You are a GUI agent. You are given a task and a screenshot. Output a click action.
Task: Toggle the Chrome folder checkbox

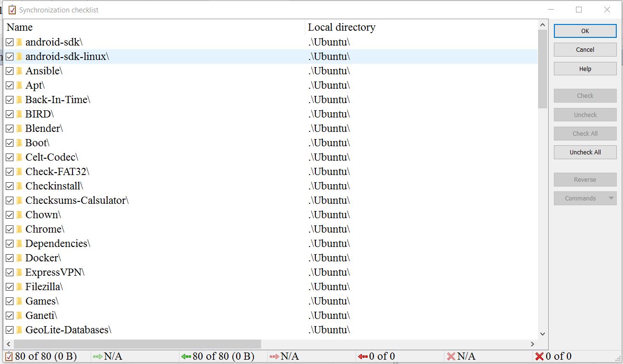(x=10, y=229)
